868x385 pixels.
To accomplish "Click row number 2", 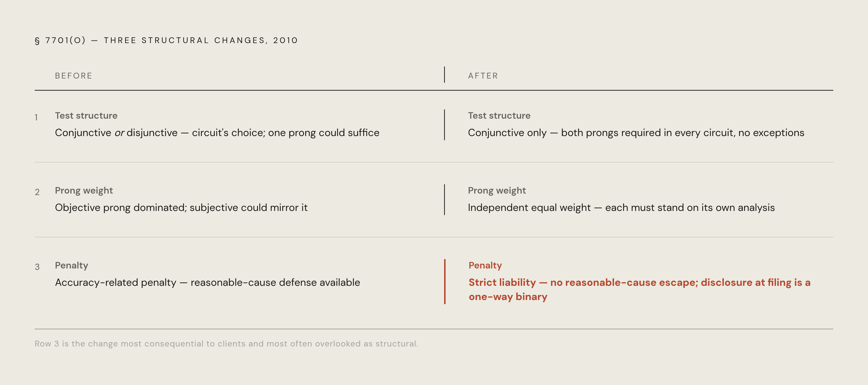I will 37,192.
